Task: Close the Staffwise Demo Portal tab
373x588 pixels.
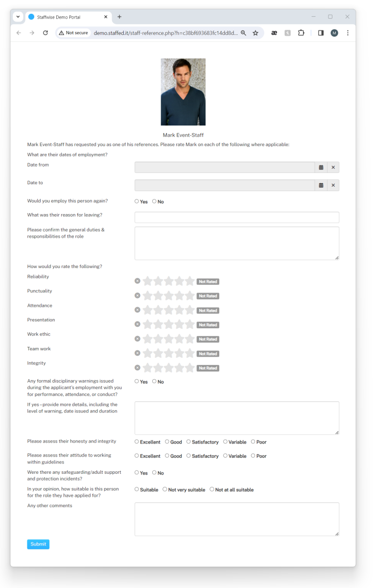Action: 106,17
